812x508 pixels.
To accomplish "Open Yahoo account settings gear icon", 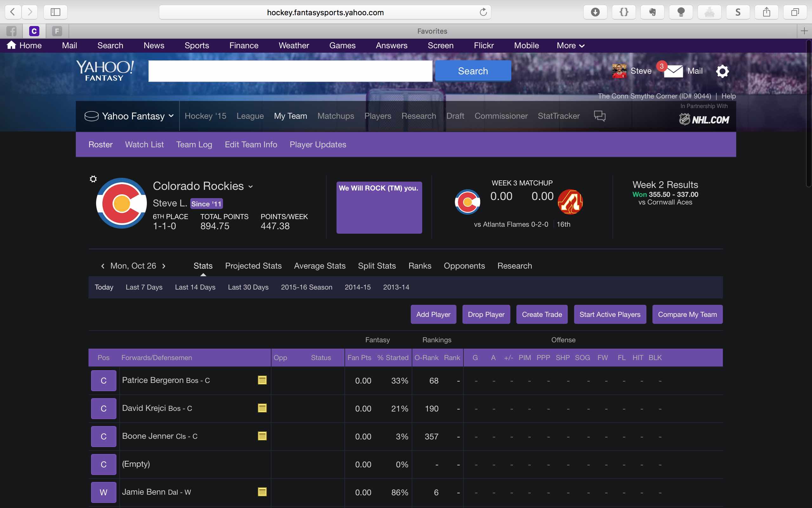I will (722, 71).
